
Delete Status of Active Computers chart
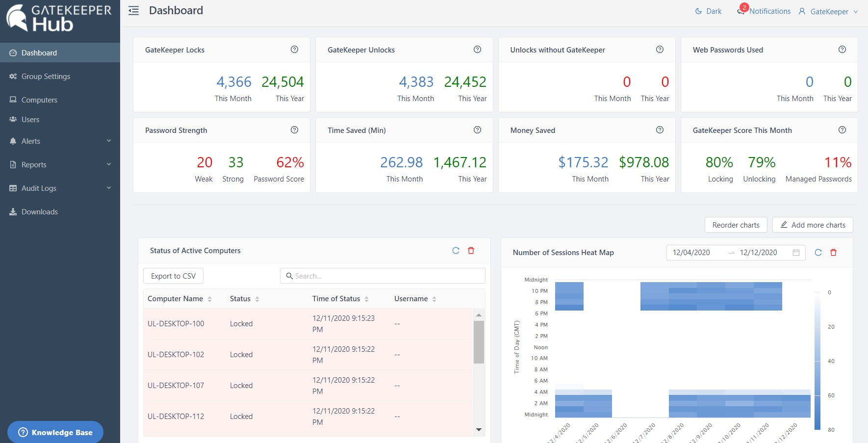click(471, 250)
